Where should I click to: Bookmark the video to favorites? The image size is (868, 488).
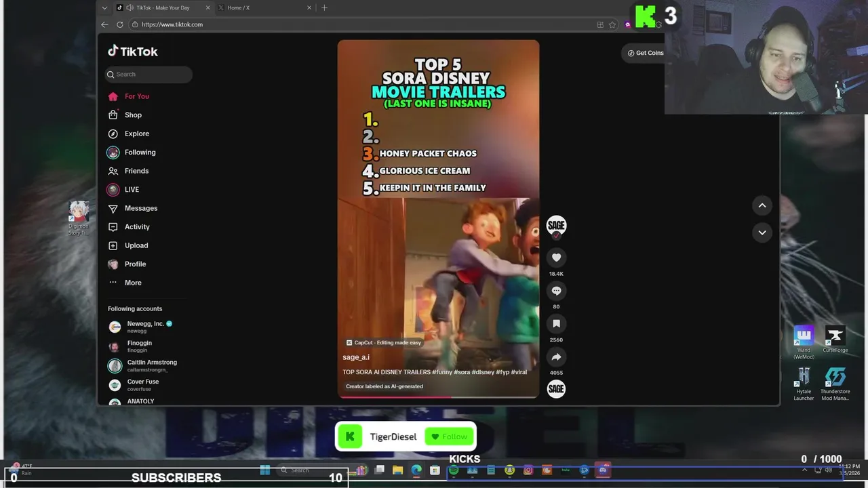click(x=556, y=324)
